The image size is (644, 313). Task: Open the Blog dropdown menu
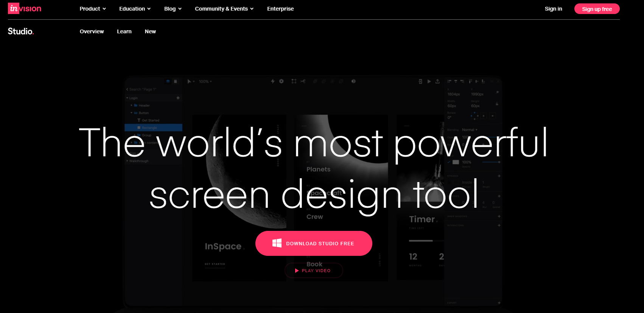[173, 9]
